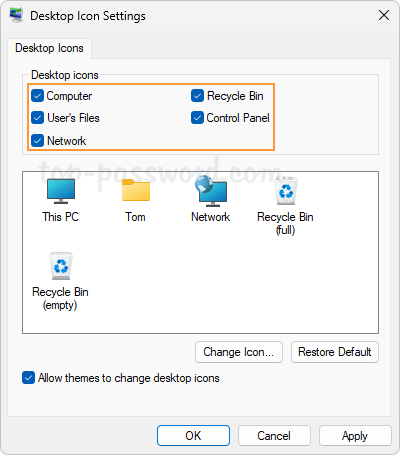Uncheck the Recycle Bin checkbox

coord(197,96)
